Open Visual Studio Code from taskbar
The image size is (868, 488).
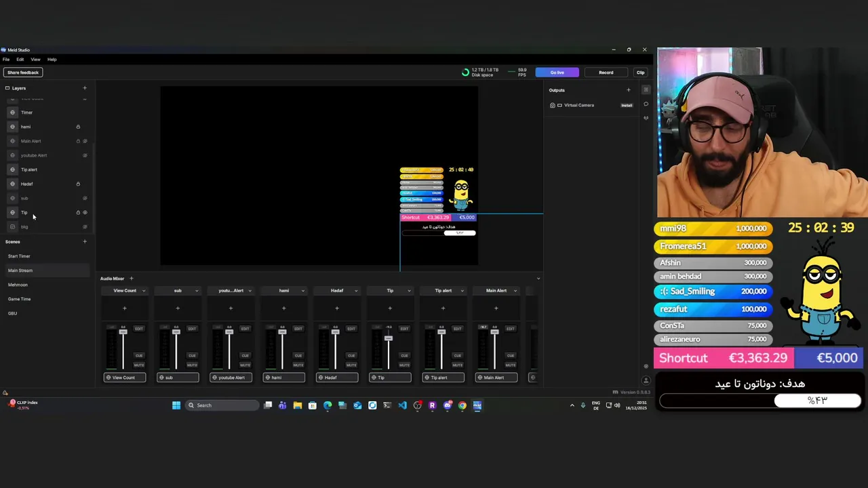pos(403,405)
